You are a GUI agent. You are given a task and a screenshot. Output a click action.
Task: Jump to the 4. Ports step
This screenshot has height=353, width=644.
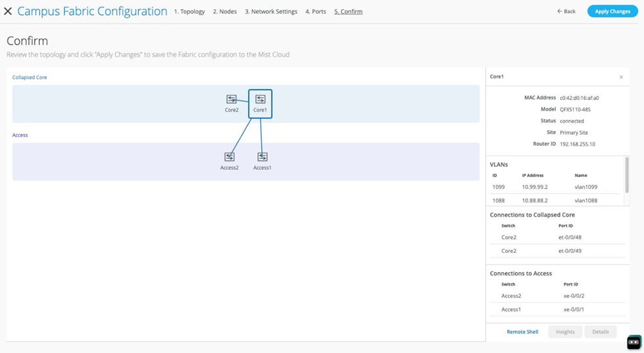(315, 12)
